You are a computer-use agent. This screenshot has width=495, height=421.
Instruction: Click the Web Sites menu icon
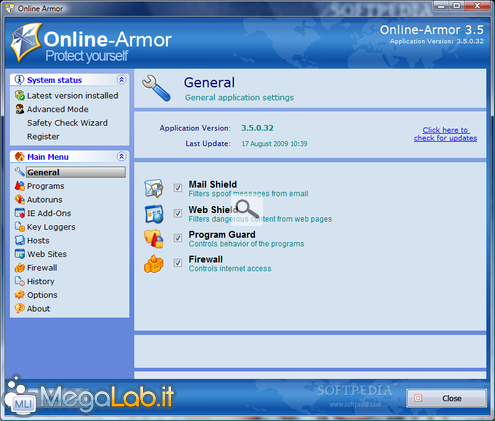pos(20,254)
